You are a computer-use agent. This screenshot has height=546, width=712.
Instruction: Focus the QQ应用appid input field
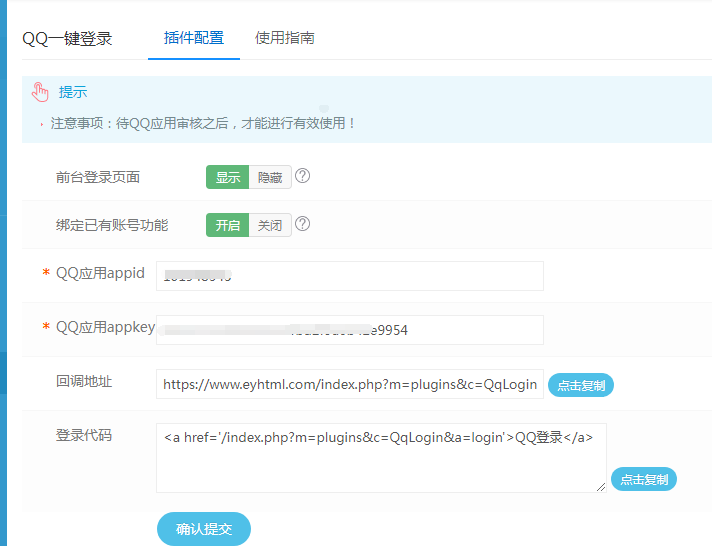tap(350, 276)
